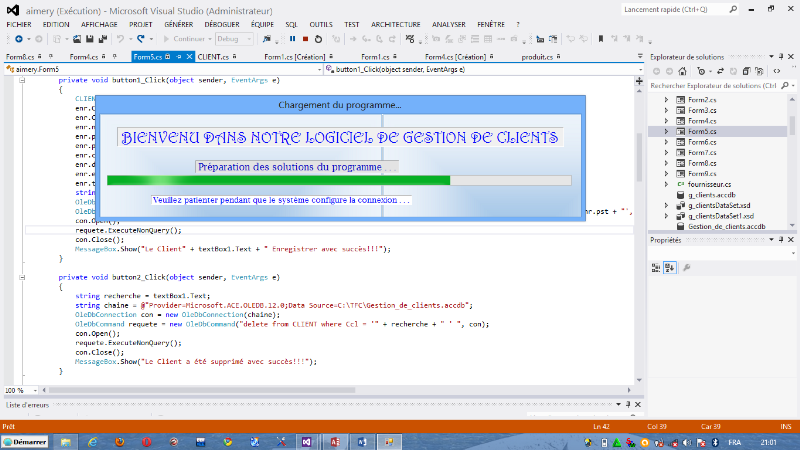Click the Démarrer start button
This screenshot has height=450, width=800.
click(x=27, y=441)
